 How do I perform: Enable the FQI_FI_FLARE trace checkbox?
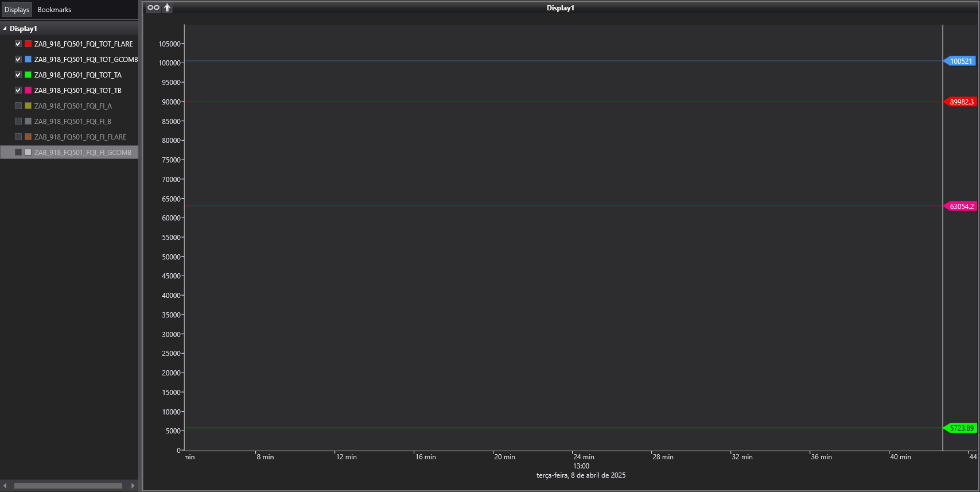click(18, 137)
